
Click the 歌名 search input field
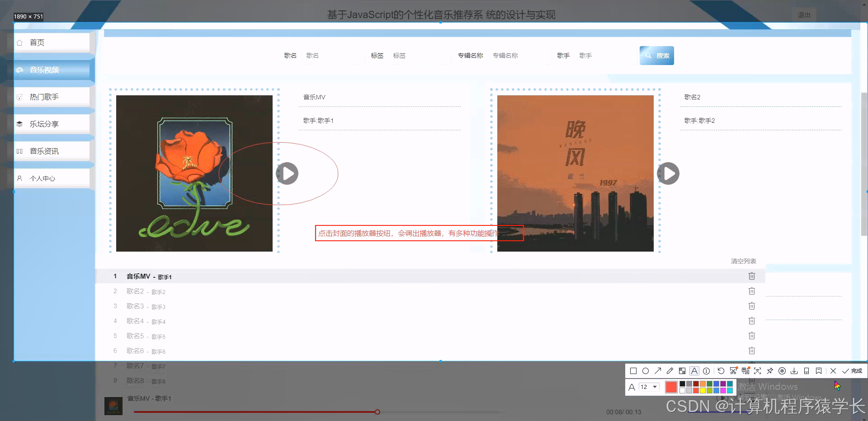333,55
